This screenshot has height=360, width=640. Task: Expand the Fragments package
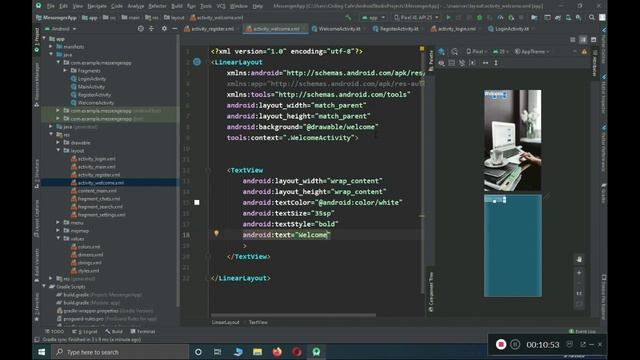(65, 71)
